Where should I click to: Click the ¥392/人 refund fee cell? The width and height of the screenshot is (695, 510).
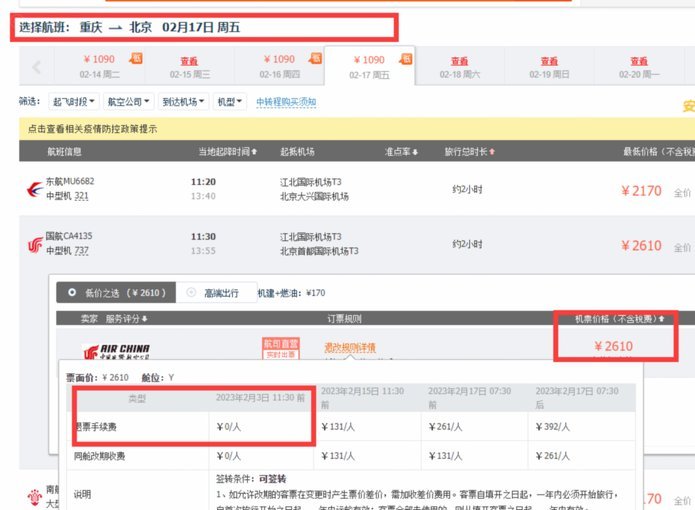pyautogui.click(x=552, y=427)
